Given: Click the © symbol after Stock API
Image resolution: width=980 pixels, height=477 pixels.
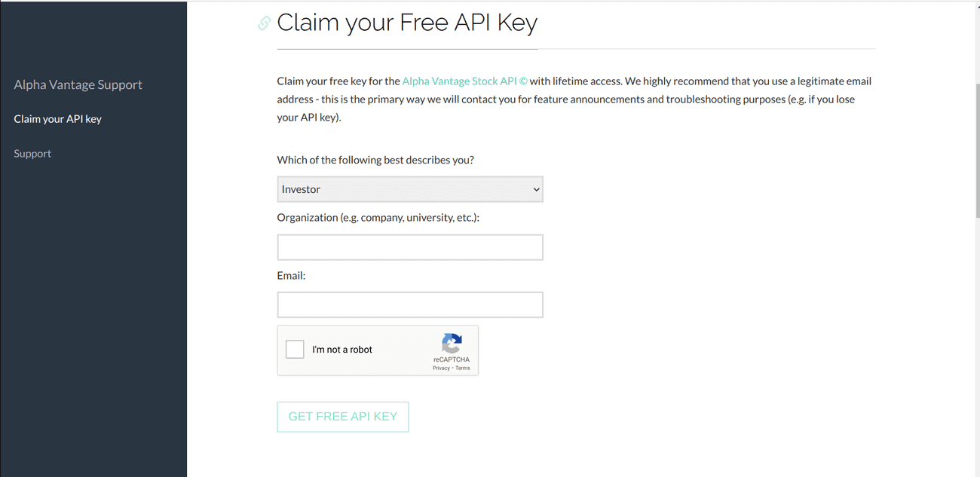Looking at the screenshot, I should tap(524, 81).
